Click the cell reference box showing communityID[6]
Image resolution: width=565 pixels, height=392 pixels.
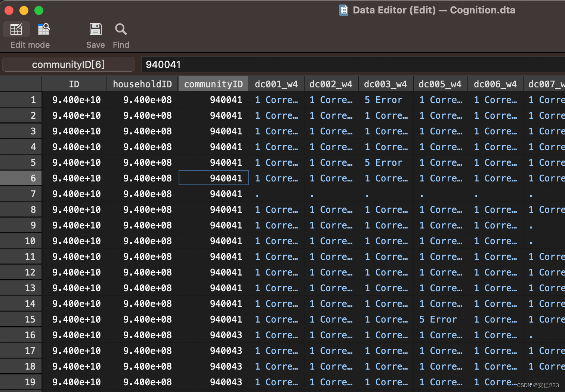tap(68, 64)
